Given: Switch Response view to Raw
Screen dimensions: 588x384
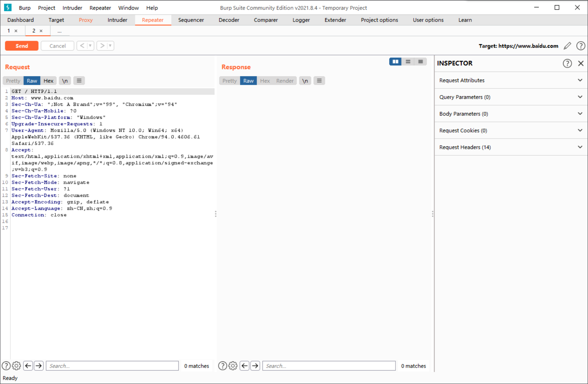Looking at the screenshot, I should [x=249, y=81].
